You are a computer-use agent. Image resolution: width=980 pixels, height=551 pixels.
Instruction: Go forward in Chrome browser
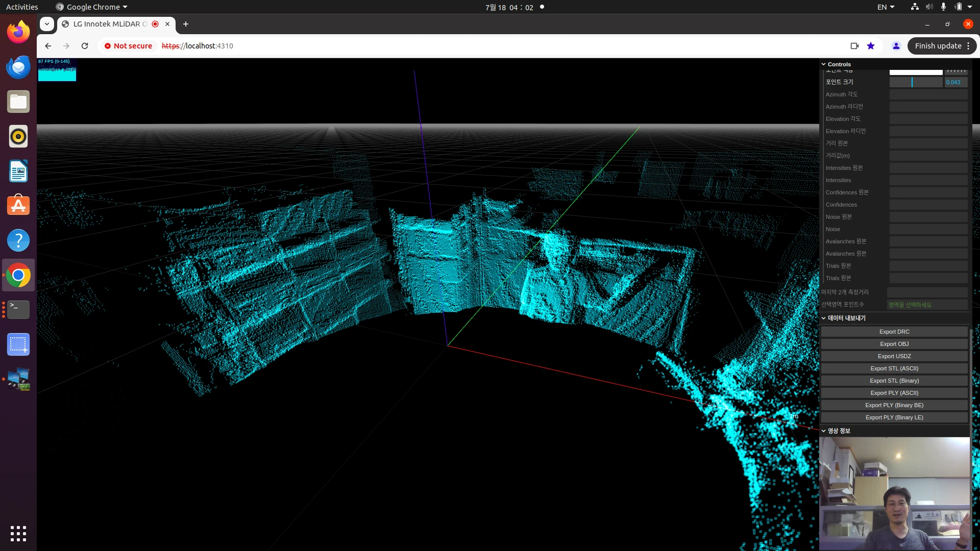click(66, 46)
